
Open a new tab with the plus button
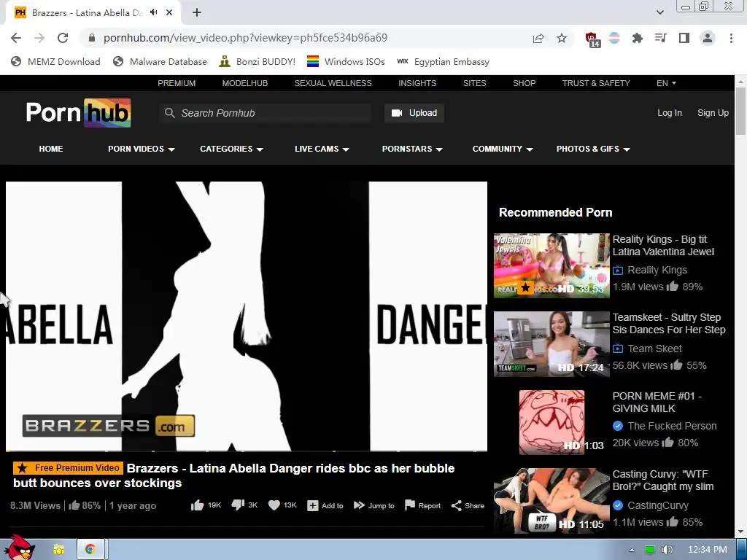197,12
